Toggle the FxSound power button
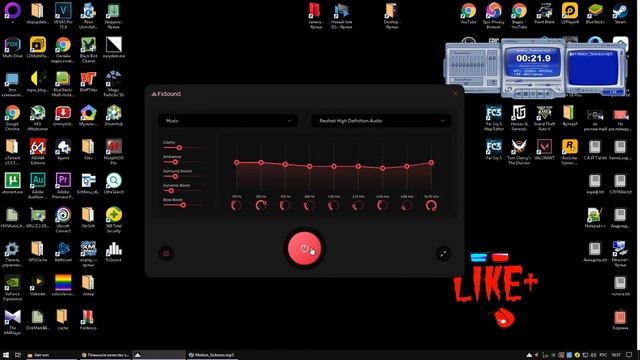 pyautogui.click(x=304, y=249)
